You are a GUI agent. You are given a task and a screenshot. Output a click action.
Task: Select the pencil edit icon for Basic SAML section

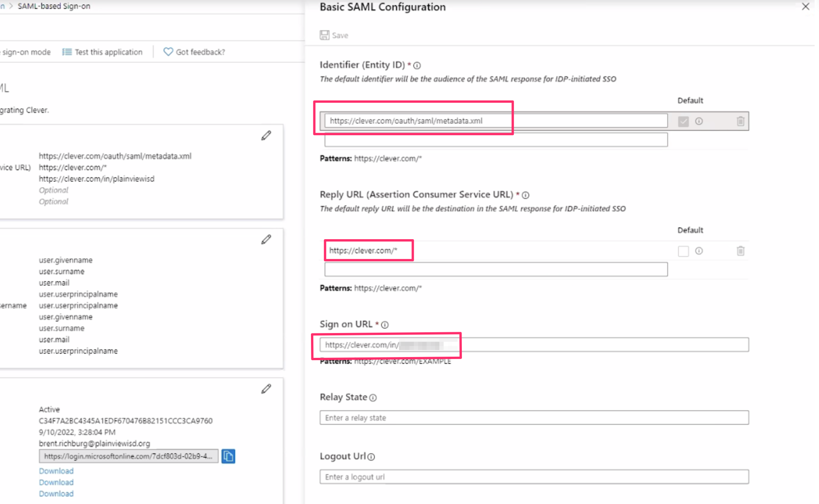[266, 135]
